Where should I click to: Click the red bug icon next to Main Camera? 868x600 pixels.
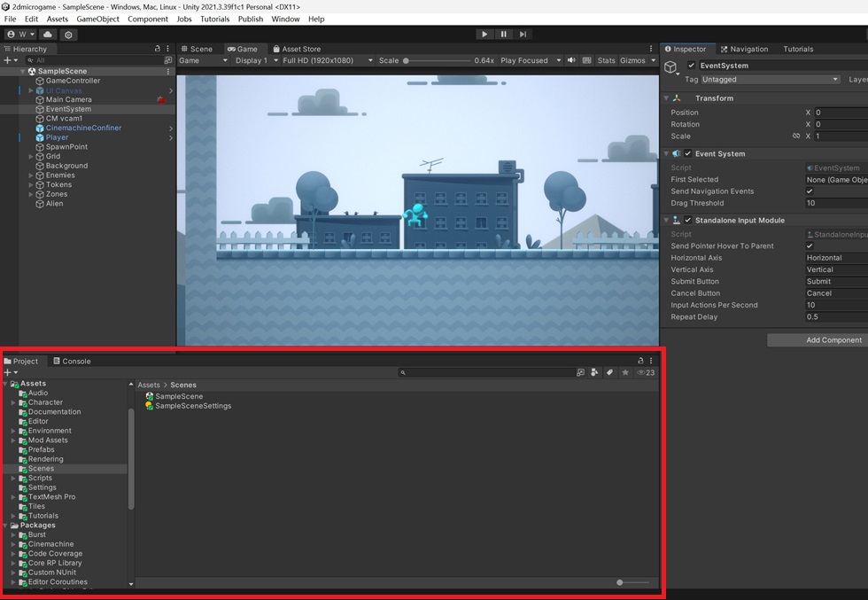[161, 100]
